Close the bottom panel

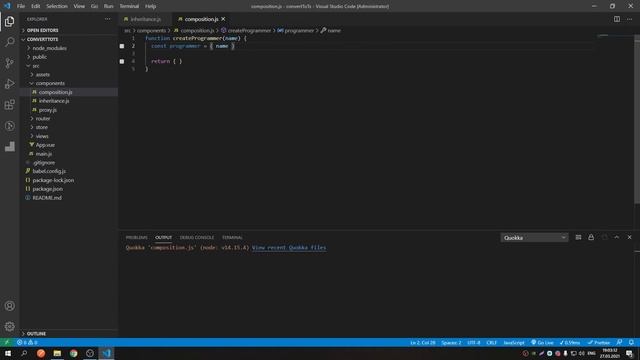click(629, 237)
